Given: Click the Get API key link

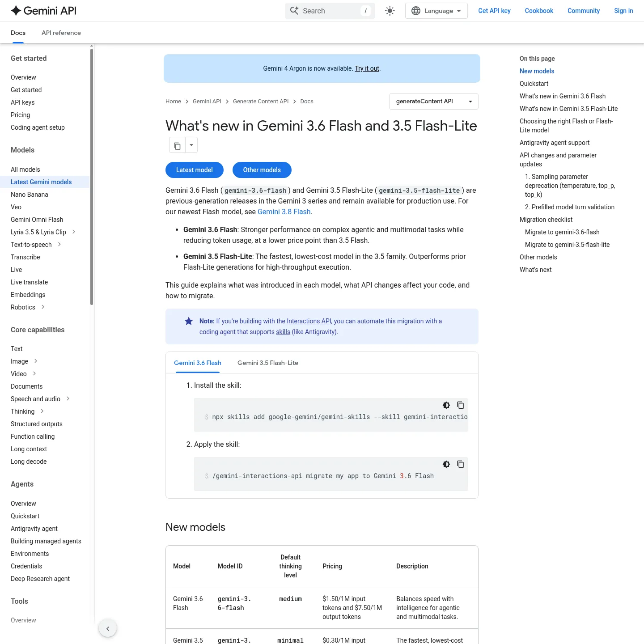Looking at the screenshot, I should 494,11.
